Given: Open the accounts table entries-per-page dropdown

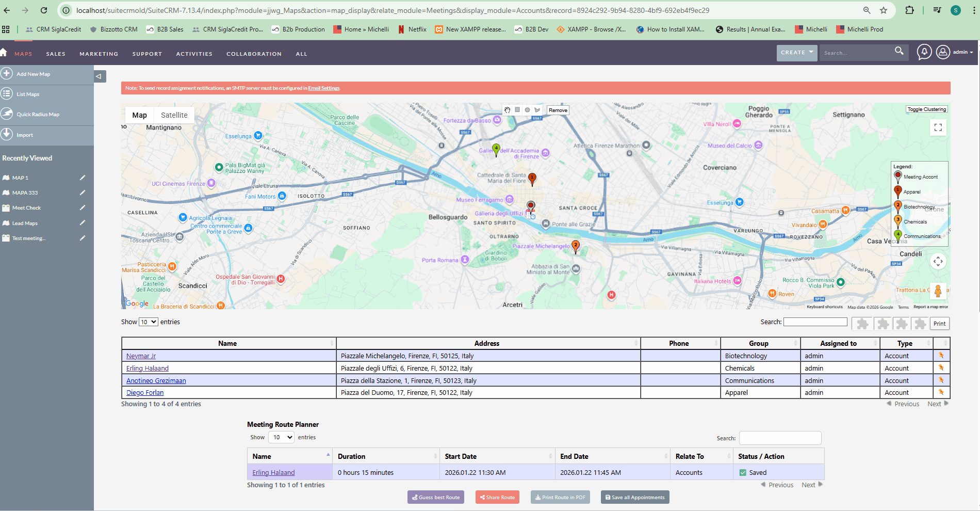Looking at the screenshot, I should click(x=149, y=322).
